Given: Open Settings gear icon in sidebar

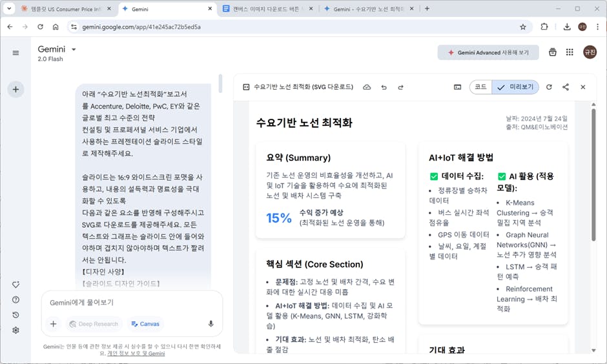Looking at the screenshot, I should [15, 330].
